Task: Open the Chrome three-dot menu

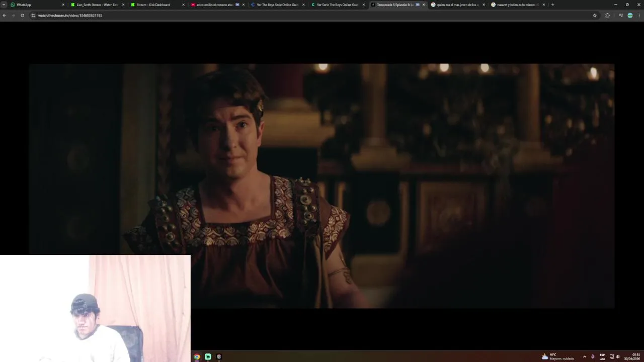Action: pyautogui.click(x=639, y=16)
